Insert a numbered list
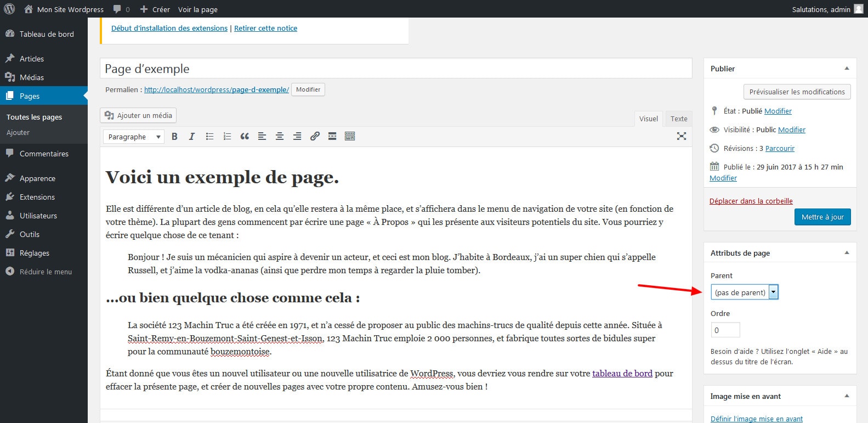This screenshot has width=868, height=423. [227, 137]
